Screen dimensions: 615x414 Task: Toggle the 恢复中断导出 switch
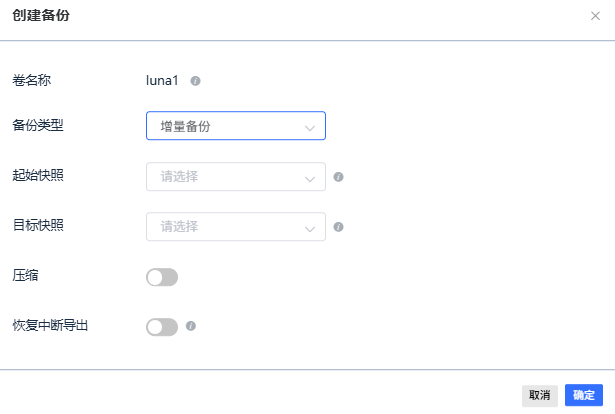(x=162, y=327)
